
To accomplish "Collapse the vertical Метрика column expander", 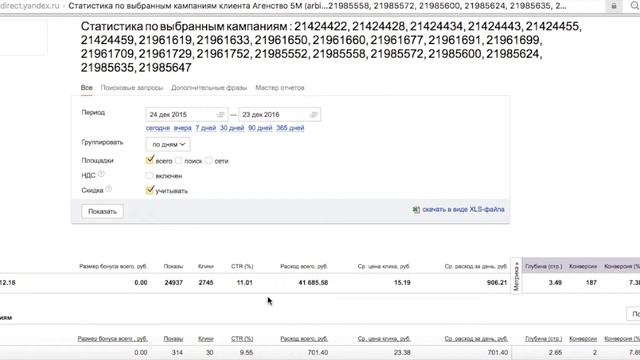I will (x=516, y=276).
